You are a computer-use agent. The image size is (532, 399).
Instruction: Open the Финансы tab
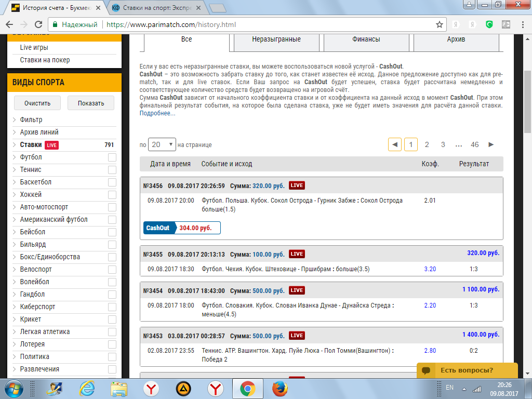tap(366, 39)
